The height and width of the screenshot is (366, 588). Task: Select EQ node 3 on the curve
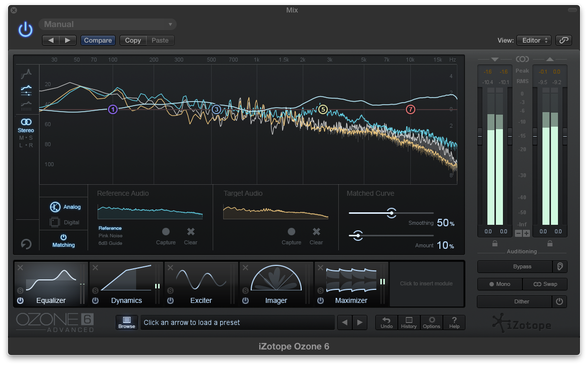coord(216,109)
